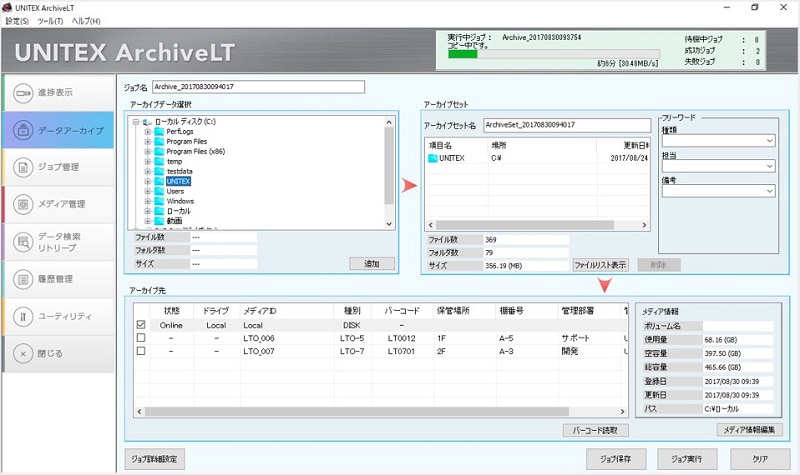Check the Online Local DISK row checkbox
800x475 pixels.
click(x=141, y=324)
